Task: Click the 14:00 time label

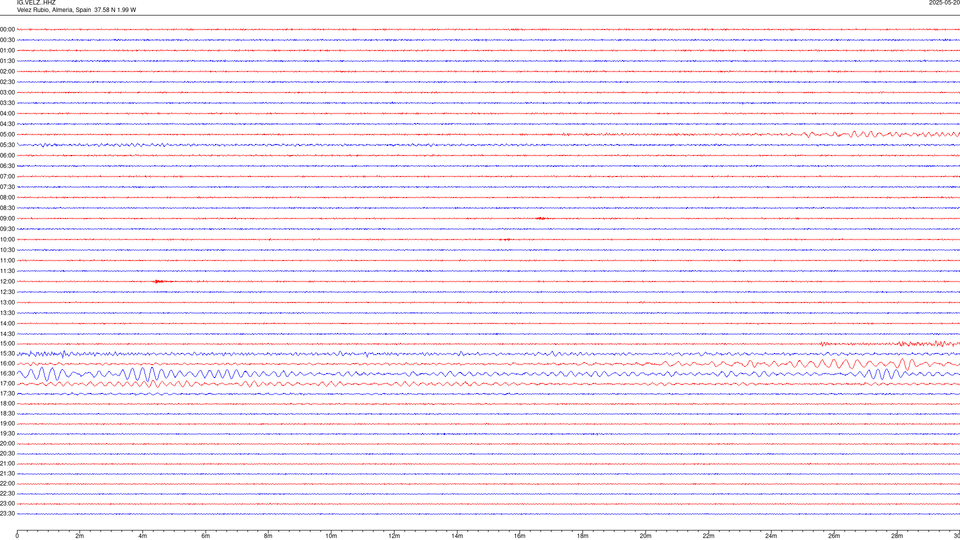Action: coord(7,323)
